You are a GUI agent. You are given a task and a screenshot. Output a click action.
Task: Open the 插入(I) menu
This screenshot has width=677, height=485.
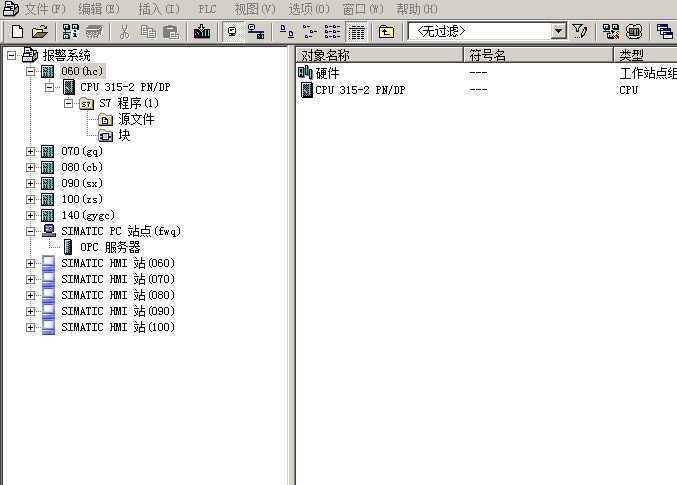158,9
